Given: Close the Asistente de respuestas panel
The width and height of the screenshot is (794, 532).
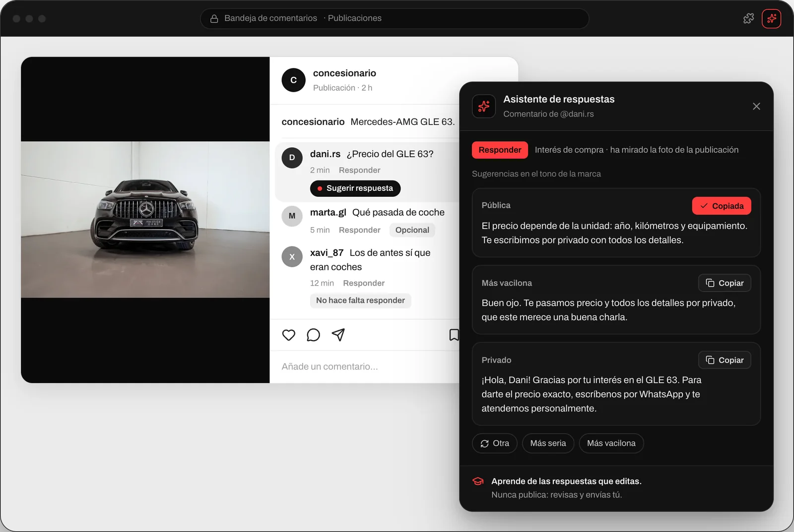Looking at the screenshot, I should click(x=756, y=107).
